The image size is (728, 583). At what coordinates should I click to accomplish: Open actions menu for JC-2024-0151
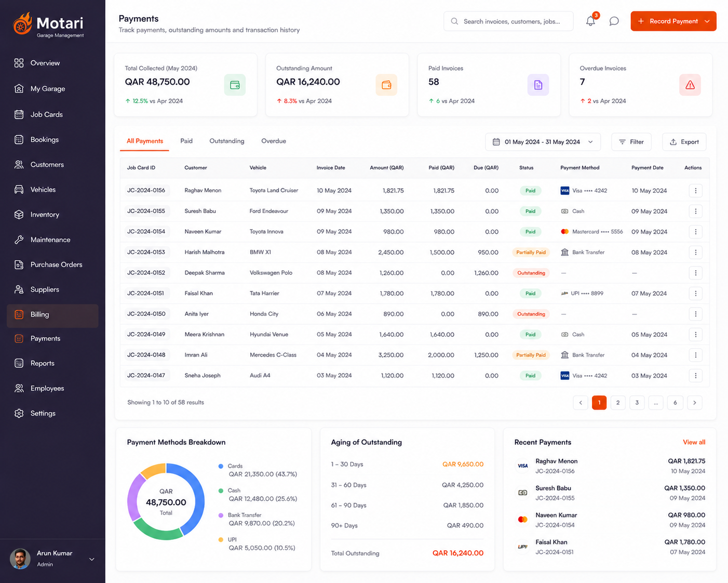[x=696, y=294]
